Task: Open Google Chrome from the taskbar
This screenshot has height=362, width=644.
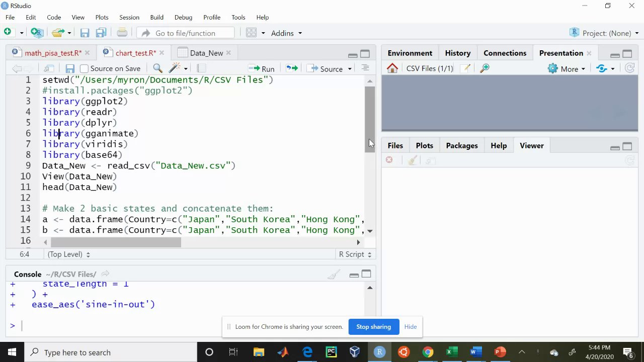Action: click(x=428, y=352)
